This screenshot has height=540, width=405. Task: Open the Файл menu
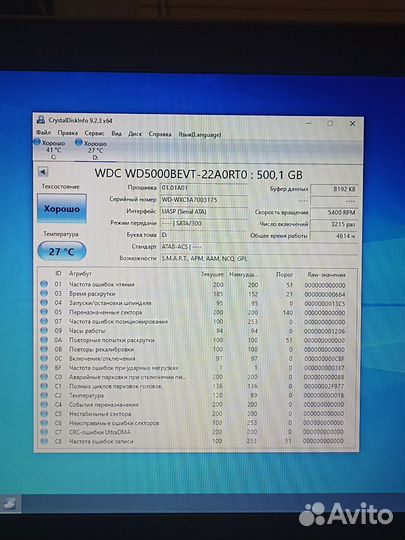point(44,132)
